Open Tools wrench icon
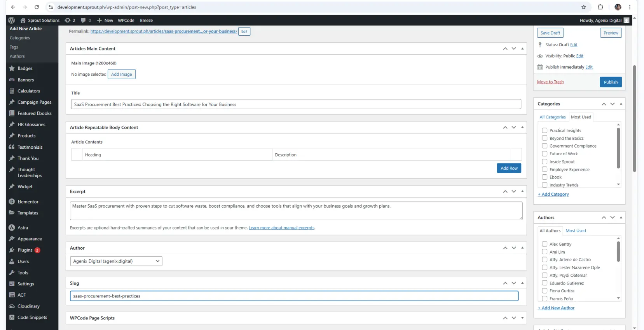Viewport: 644px width, 330px height. (12, 273)
